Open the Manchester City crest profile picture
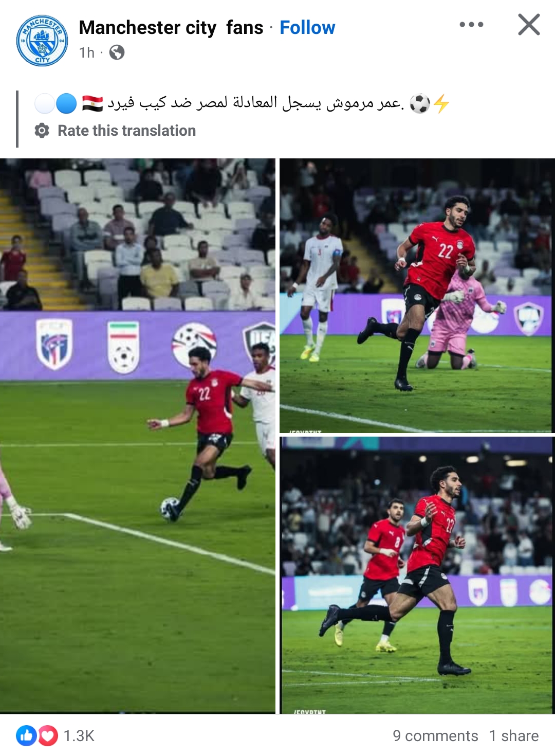 [x=42, y=40]
